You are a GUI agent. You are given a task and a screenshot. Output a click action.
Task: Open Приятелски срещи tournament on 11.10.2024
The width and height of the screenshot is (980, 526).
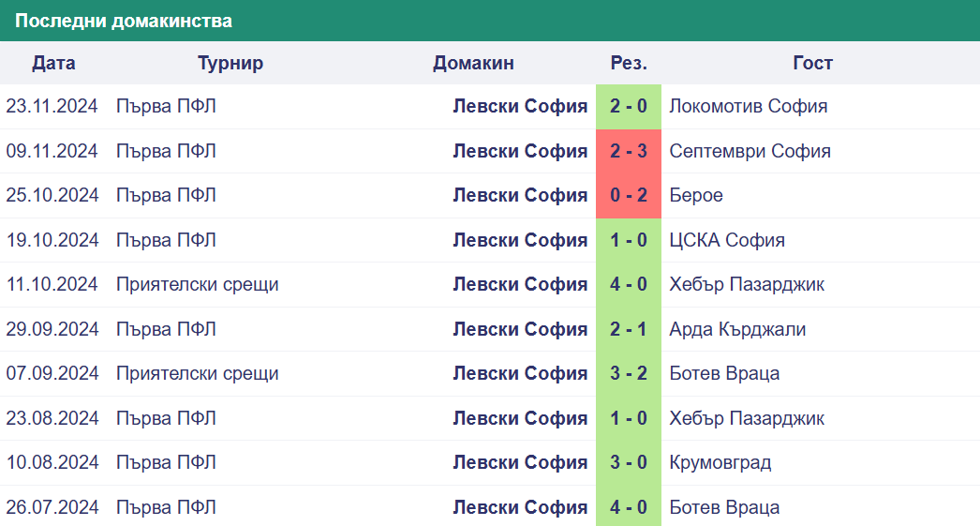[198, 285]
